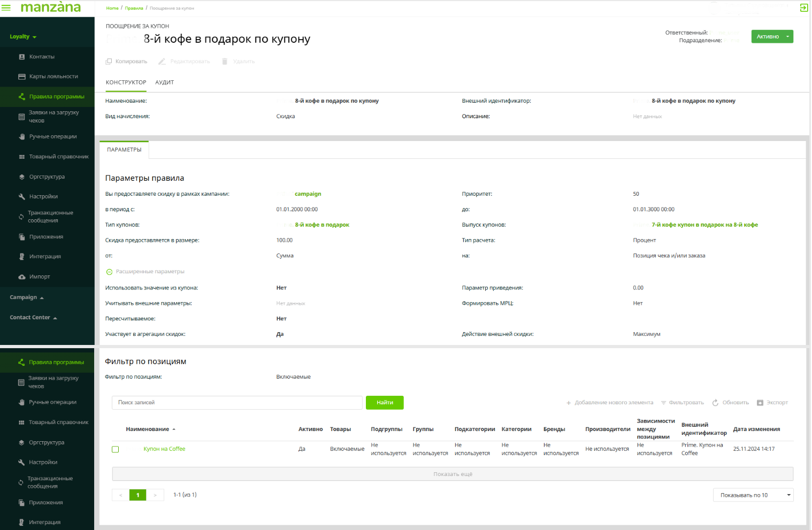Open Контакты from the sidebar
The height and width of the screenshot is (530, 812).
tap(42, 57)
